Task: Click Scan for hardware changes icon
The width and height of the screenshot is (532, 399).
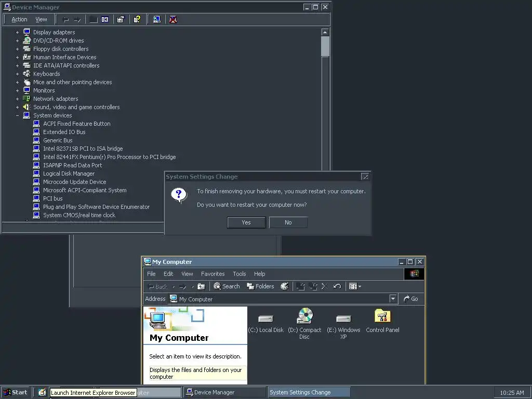Action: (157, 20)
